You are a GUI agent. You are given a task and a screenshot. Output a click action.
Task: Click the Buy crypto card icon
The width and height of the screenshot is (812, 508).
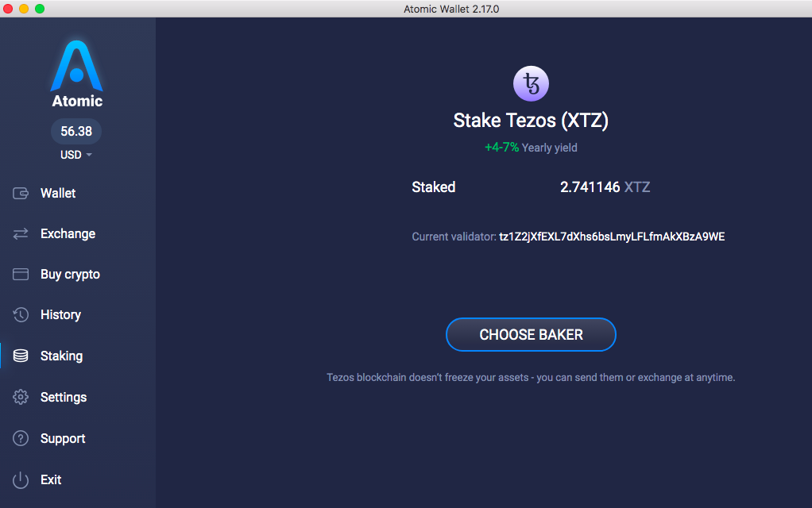[21, 274]
